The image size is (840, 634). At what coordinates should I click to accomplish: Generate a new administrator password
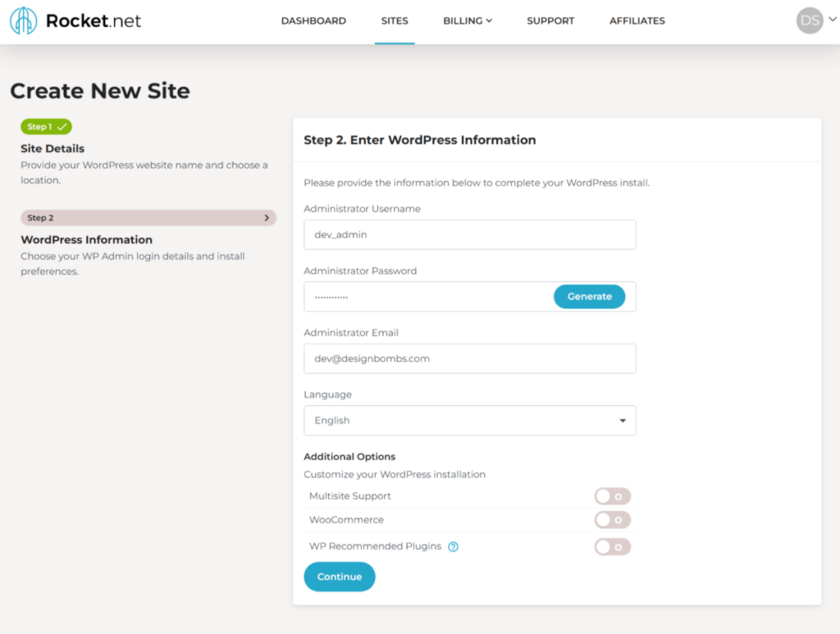589,297
